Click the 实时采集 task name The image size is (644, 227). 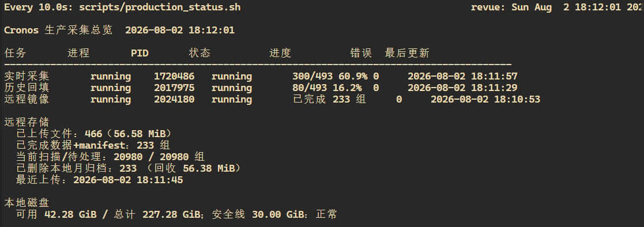point(27,77)
